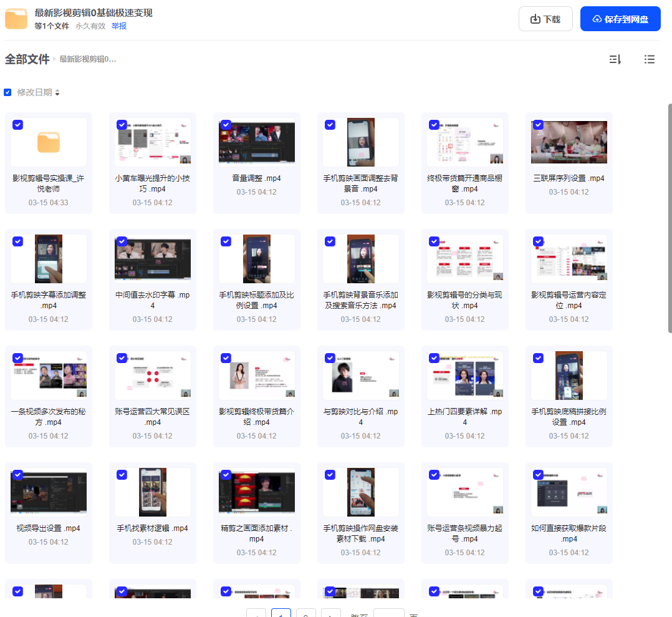Click the file name 手机剪映标题添加及比例设置.mp4
This screenshot has height=617, width=672.
pyautogui.click(x=257, y=300)
